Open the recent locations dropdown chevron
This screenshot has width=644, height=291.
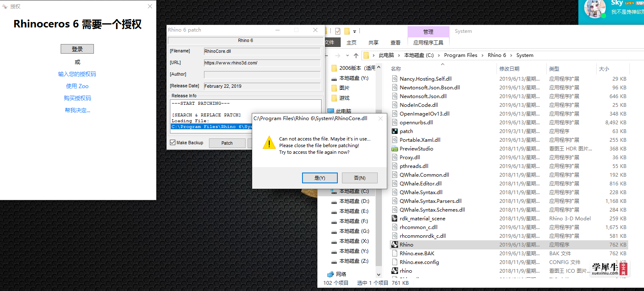[x=348, y=55]
